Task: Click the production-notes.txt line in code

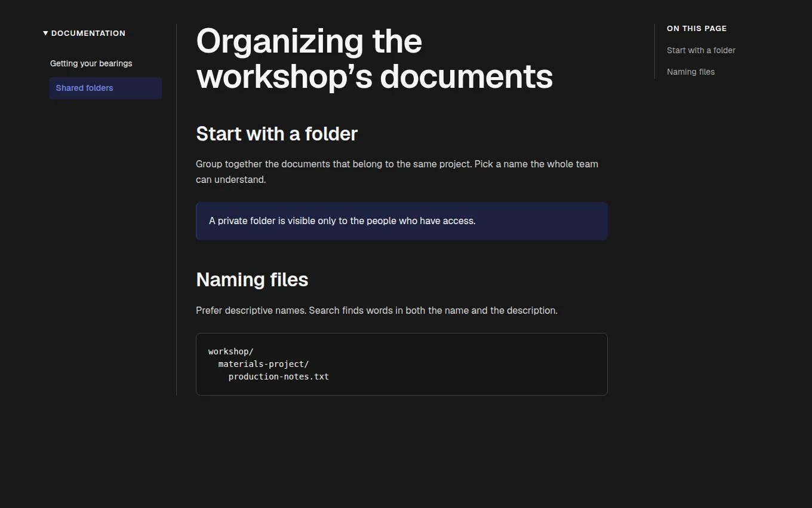Action: (279, 377)
